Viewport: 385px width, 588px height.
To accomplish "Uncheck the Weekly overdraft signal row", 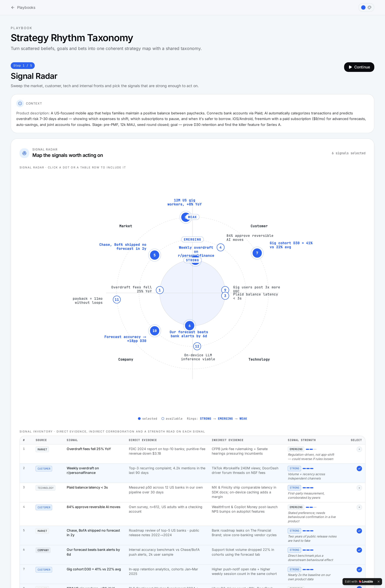I will (359, 469).
